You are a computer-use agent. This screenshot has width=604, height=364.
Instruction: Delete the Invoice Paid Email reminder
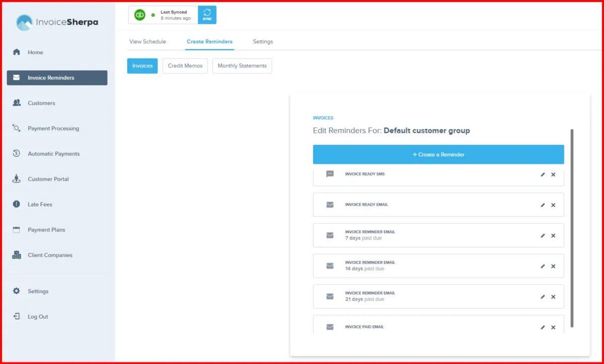click(x=553, y=327)
